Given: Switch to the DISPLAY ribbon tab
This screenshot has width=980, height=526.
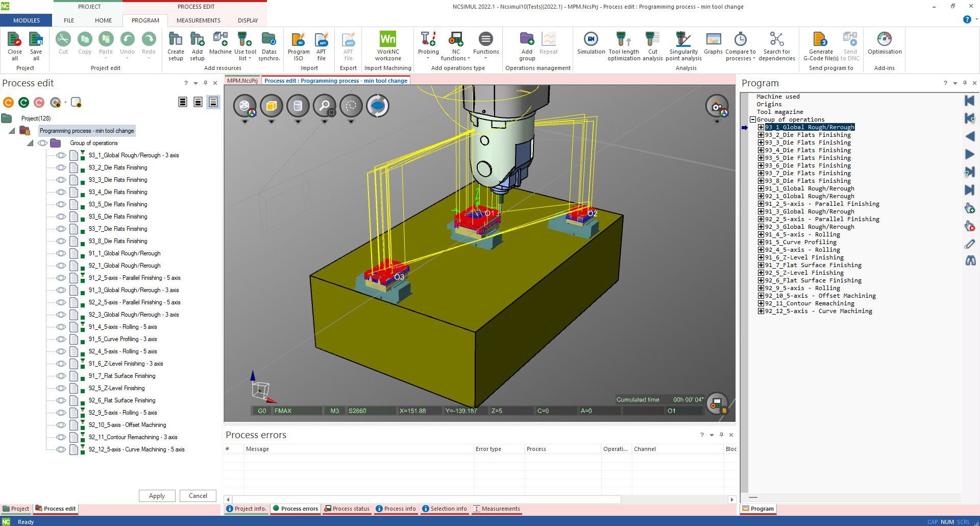Looking at the screenshot, I should pos(248,20).
